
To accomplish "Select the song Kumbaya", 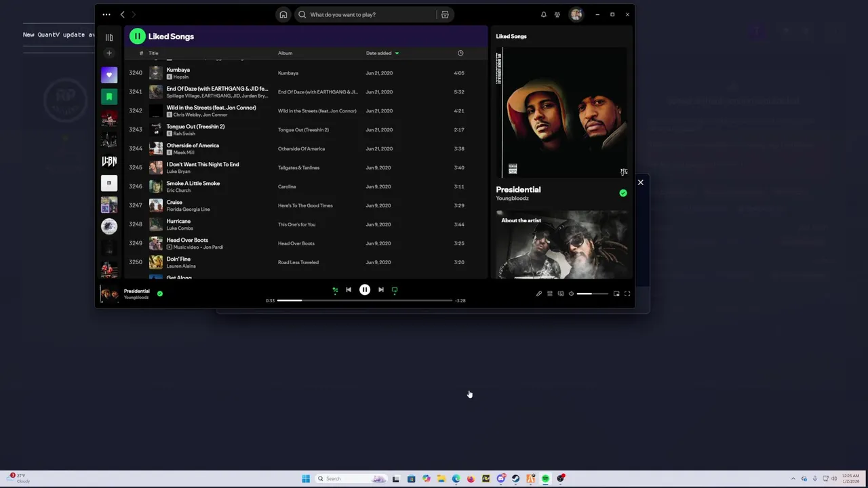I will coord(178,70).
